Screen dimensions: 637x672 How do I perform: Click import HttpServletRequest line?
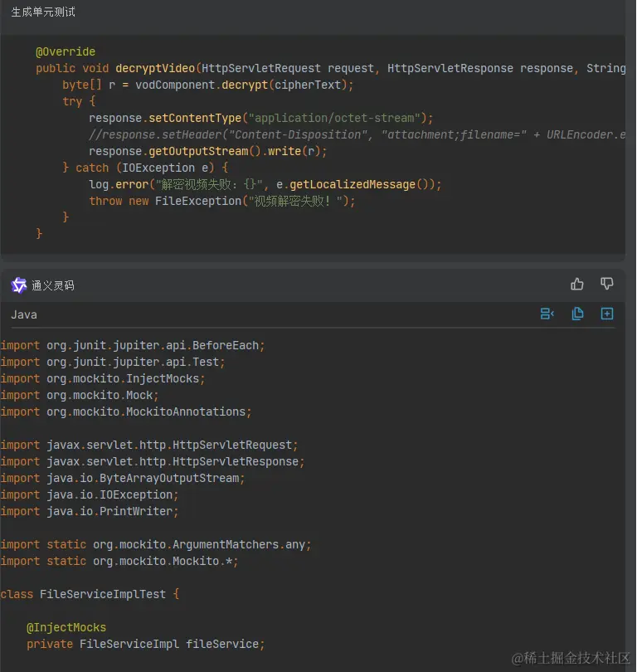[x=149, y=445]
